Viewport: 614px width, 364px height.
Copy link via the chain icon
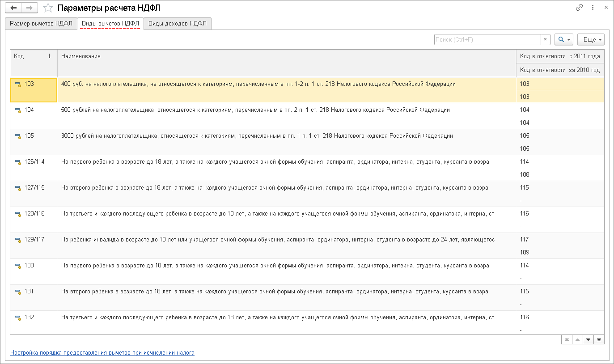[x=580, y=8]
